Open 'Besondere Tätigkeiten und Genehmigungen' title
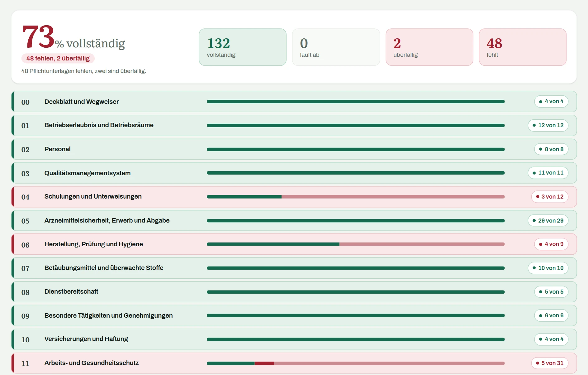Image resolution: width=588 pixels, height=375 pixels. (x=109, y=315)
